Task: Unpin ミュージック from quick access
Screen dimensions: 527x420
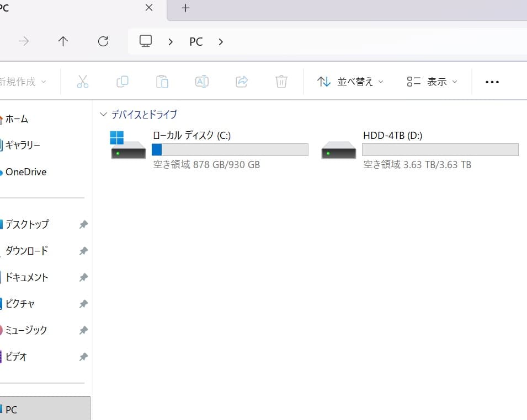Action: pos(83,330)
